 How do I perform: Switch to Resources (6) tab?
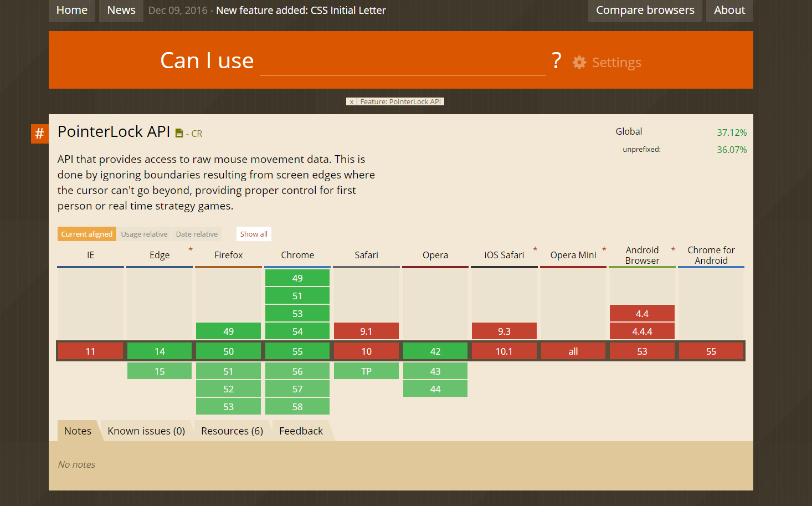(x=232, y=431)
